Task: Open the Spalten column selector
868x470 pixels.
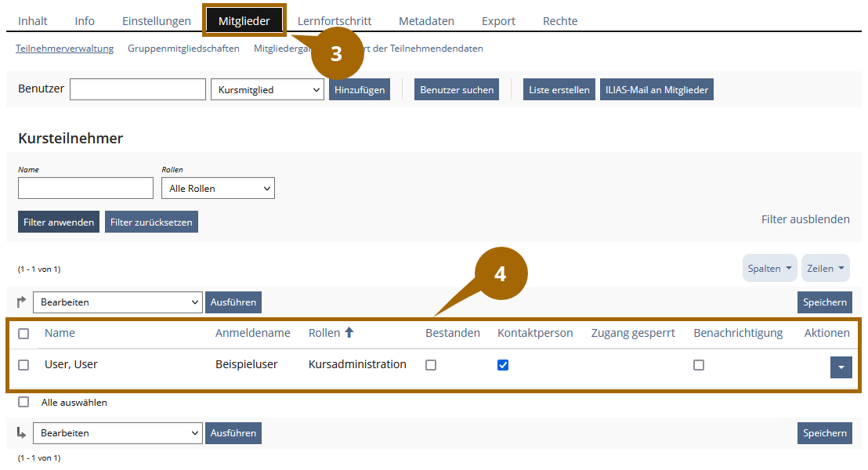Action: click(769, 268)
